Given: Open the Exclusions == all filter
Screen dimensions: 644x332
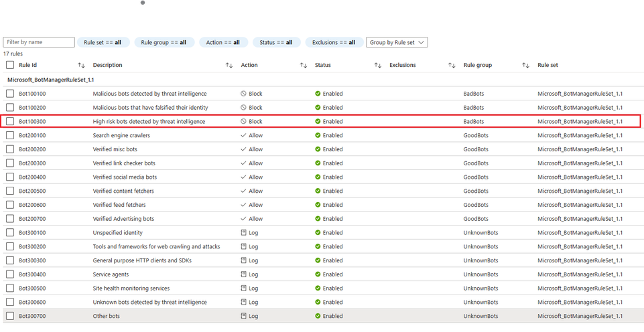Looking at the screenshot, I should coord(334,42).
